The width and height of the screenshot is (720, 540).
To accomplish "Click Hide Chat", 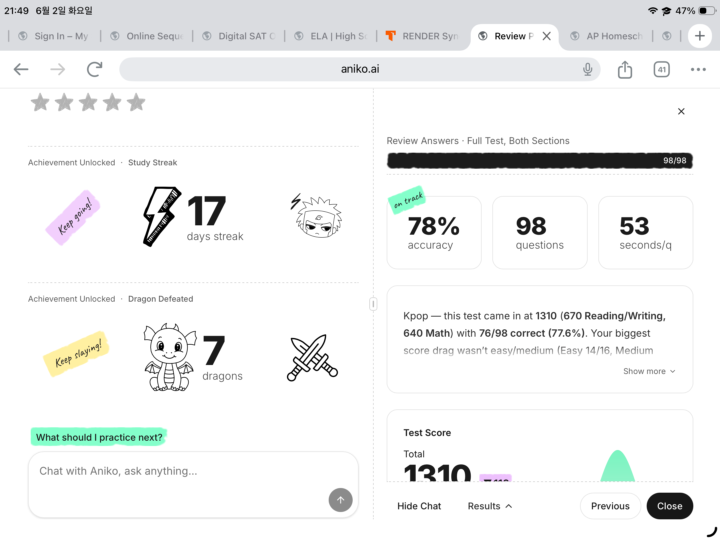I will coord(419,506).
